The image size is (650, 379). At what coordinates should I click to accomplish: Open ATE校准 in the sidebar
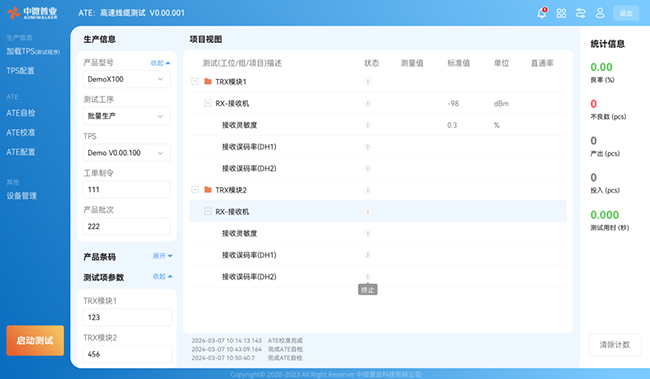point(21,132)
